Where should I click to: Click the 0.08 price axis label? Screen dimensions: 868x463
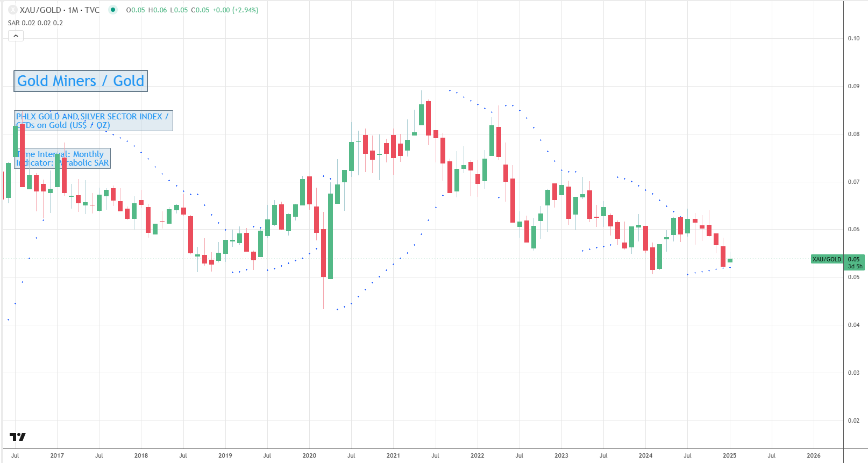tap(853, 134)
